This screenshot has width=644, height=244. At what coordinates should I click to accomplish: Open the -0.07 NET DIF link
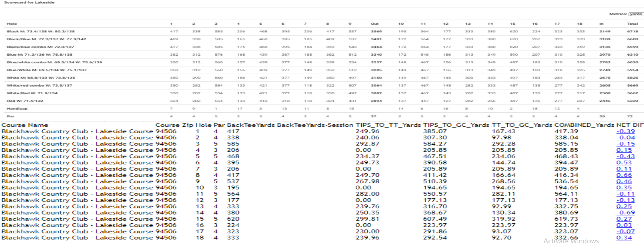(625, 232)
